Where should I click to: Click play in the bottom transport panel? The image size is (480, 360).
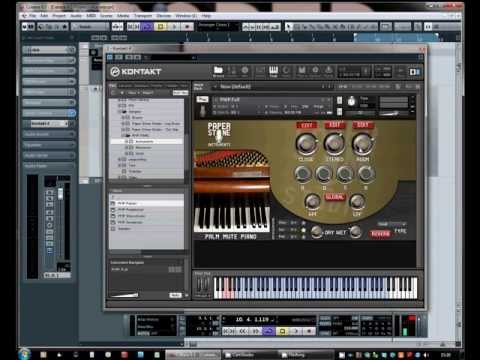295,331
